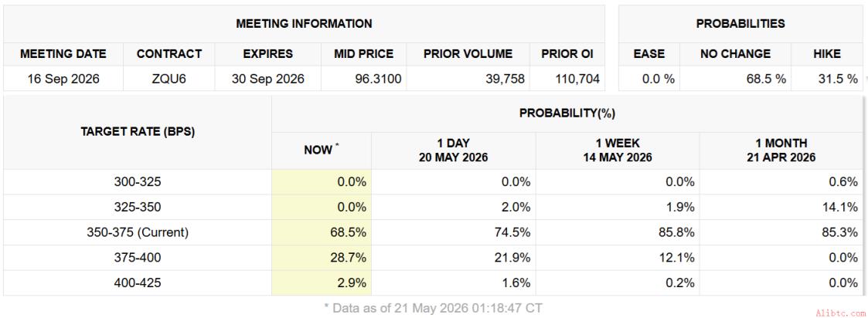
Task: Click the PRIOR VOLUME header
Action: click(468, 54)
